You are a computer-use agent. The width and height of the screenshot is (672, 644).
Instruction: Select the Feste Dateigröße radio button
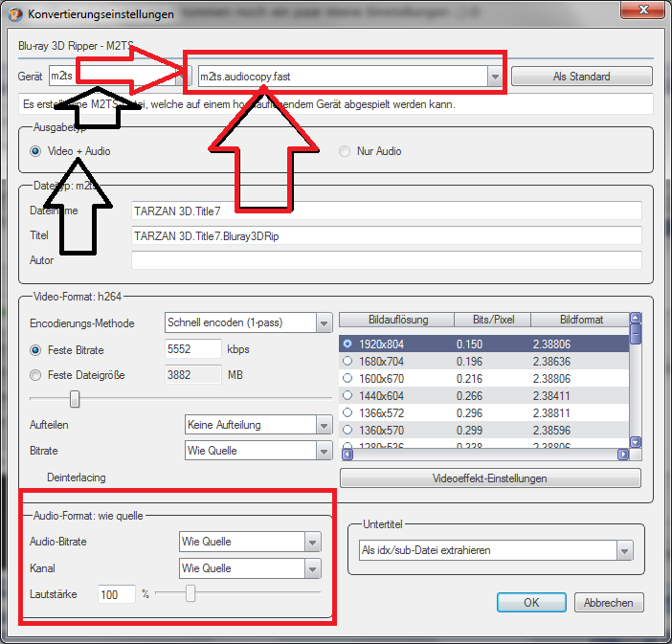pos(35,375)
